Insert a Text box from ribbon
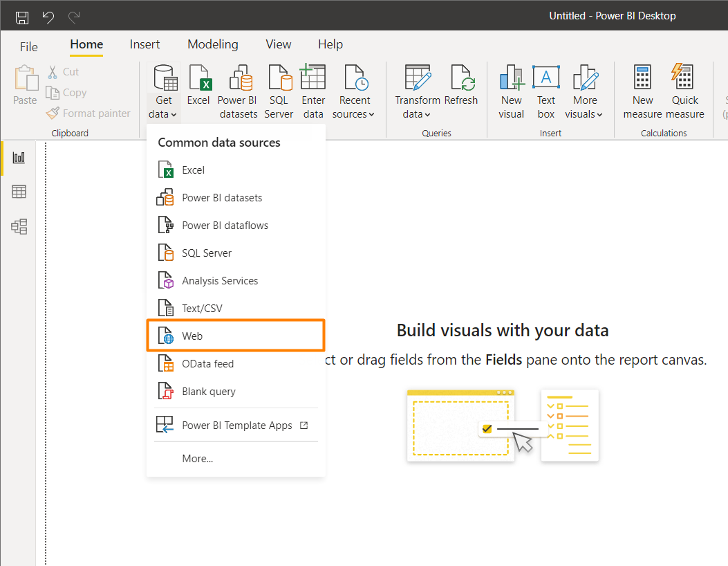The image size is (728, 566). coord(546,92)
